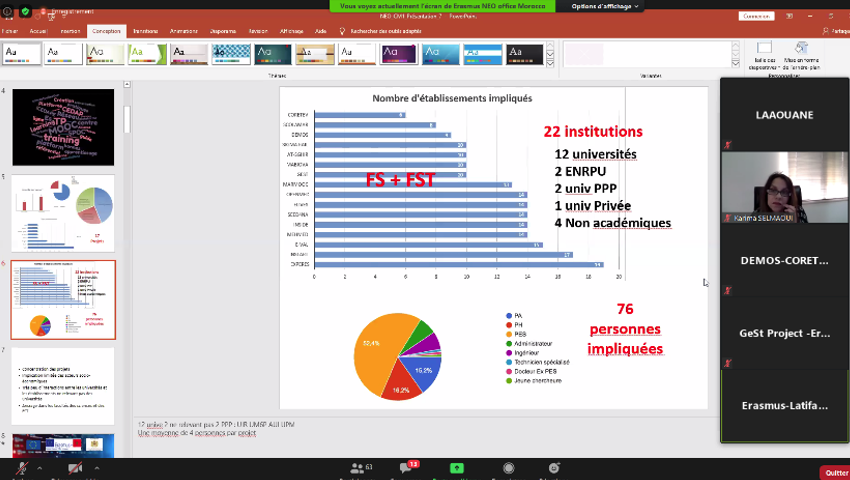The width and height of the screenshot is (850, 480).
Task: Open the Reactions icon in Zoom toolbar
Action: (554, 468)
